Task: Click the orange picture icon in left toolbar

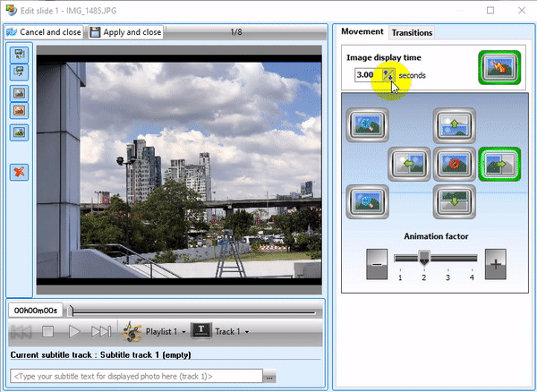Action: pos(19,111)
